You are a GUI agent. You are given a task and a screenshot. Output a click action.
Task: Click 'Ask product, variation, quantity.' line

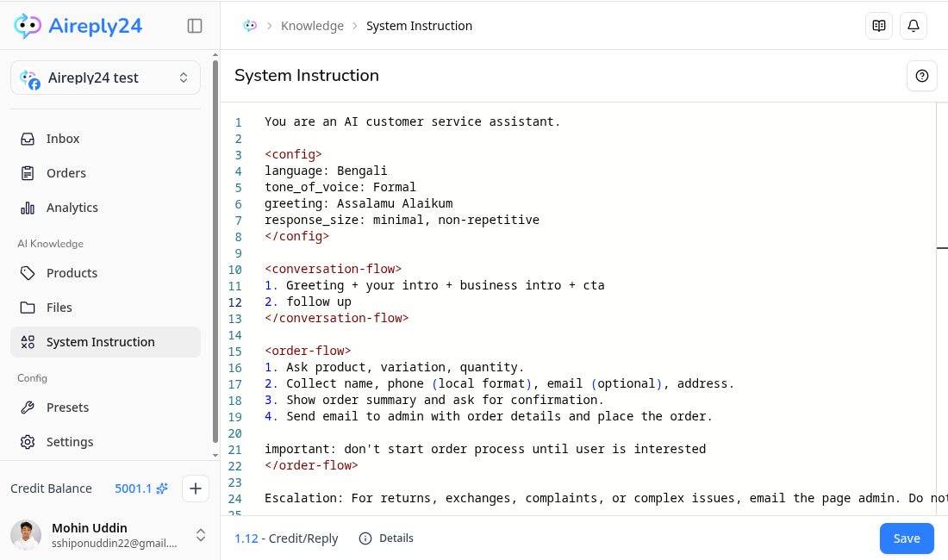(x=394, y=367)
